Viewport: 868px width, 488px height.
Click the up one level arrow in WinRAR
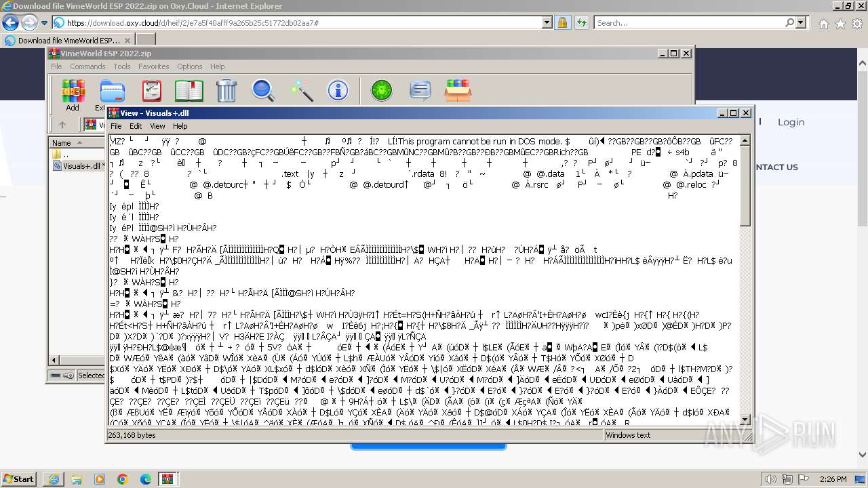[62, 125]
